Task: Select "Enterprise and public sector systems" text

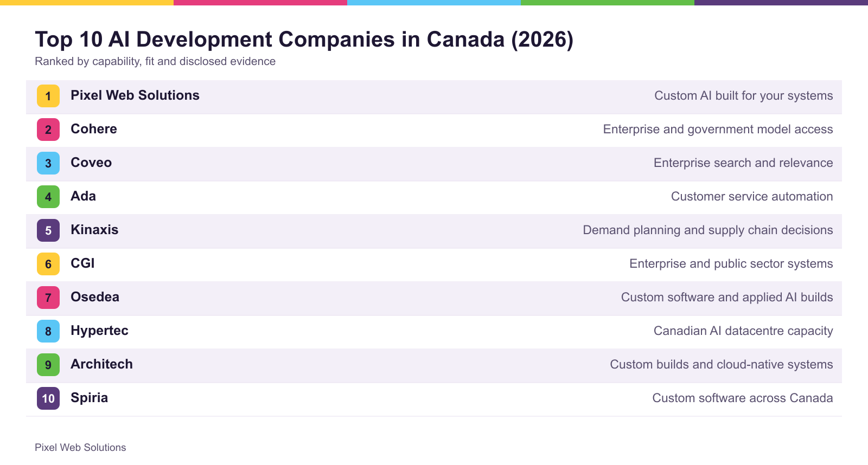Action: [x=731, y=264]
